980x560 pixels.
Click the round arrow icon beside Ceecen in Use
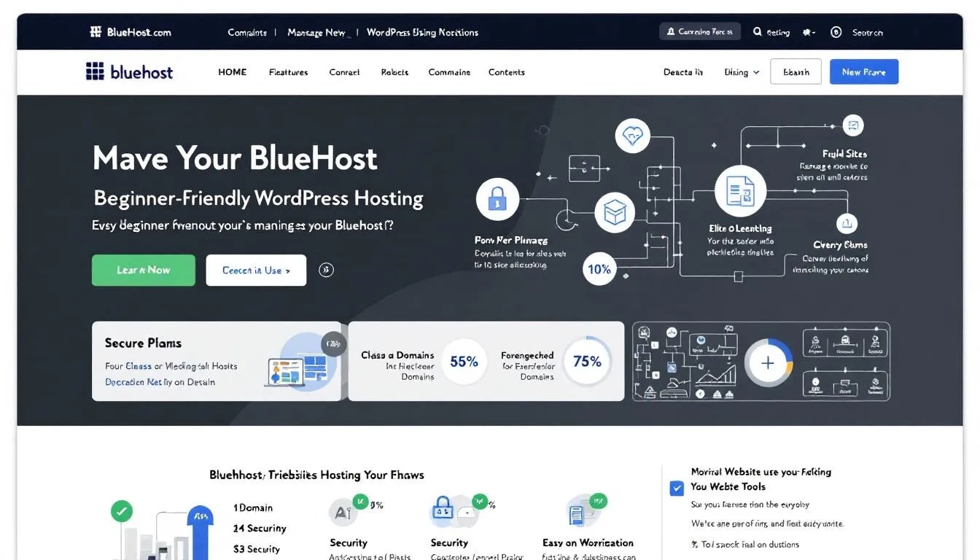[327, 270]
